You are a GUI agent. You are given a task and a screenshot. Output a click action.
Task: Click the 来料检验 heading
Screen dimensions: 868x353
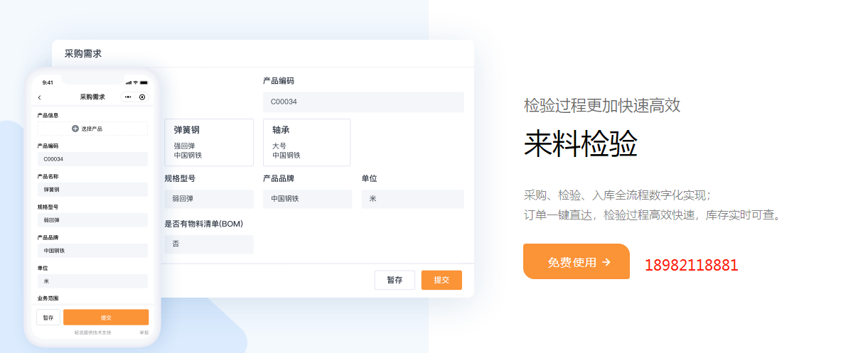pyautogui.click(x=581, y=144)
